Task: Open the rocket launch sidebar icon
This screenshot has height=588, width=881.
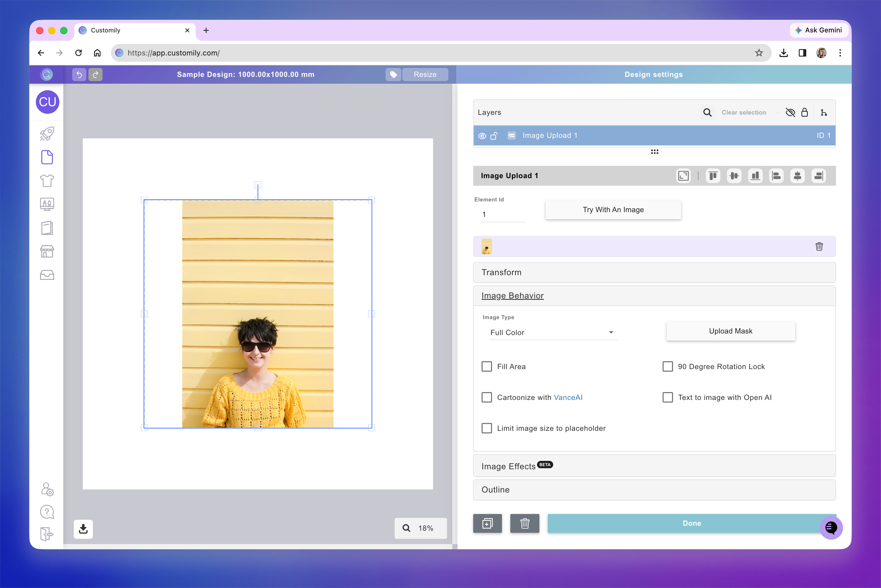Action: [47, 133]
